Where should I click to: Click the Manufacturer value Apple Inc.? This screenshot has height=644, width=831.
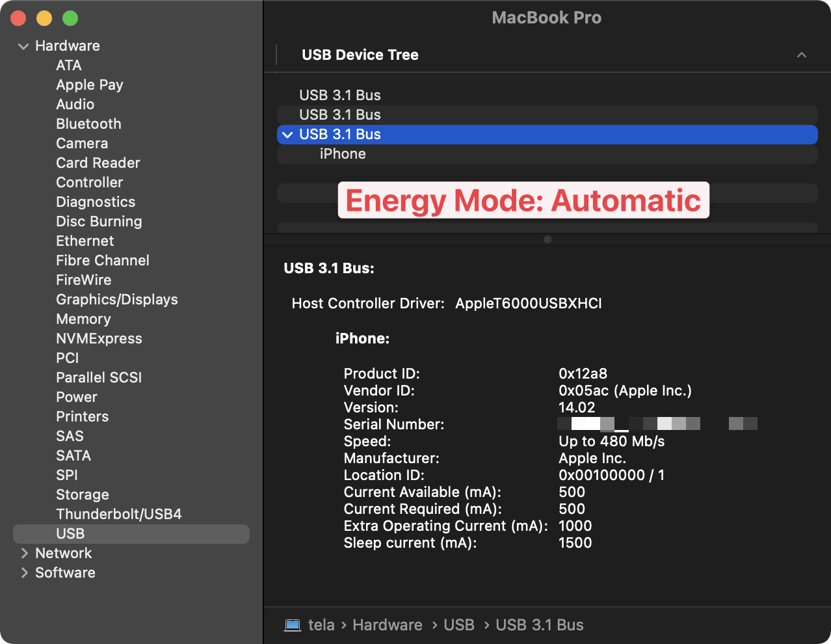coord(592,459)
